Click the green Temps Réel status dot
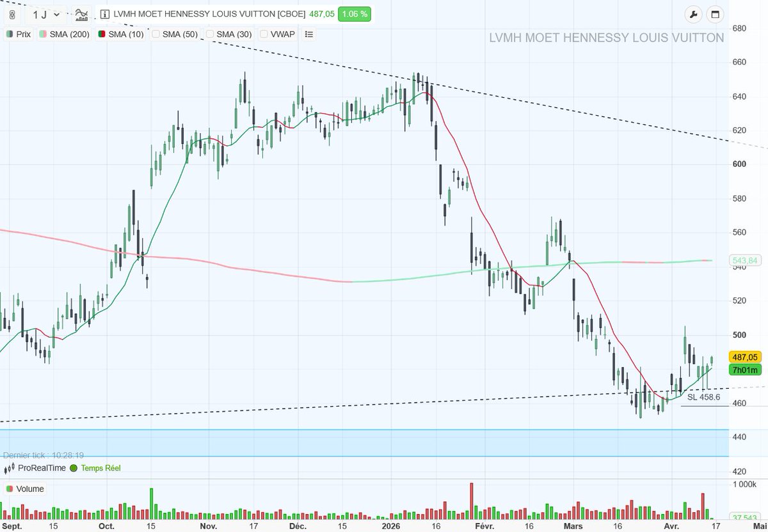The height and width of the screenshot is (532, 768). 74,468
